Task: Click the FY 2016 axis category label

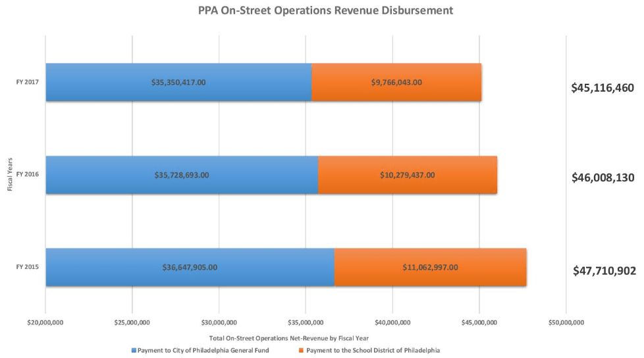Action: tap(27, 175)
